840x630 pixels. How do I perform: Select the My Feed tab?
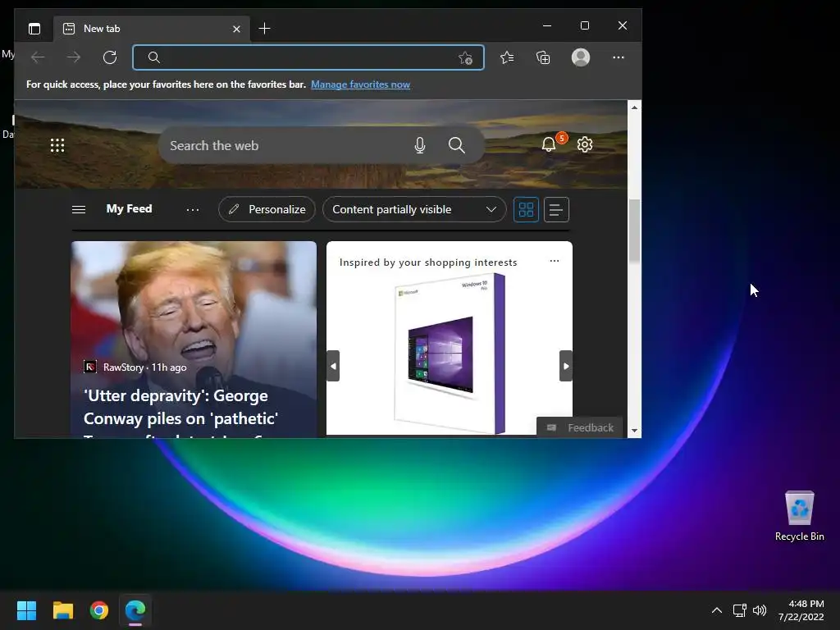click(x=129, y=209)
